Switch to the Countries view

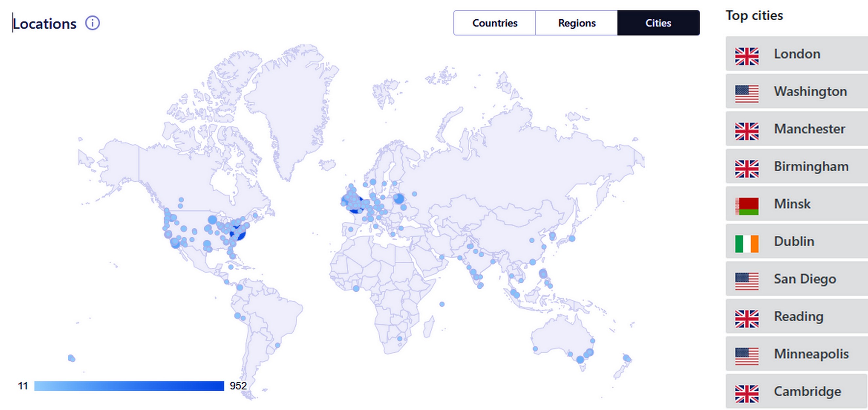click(494, 23)
